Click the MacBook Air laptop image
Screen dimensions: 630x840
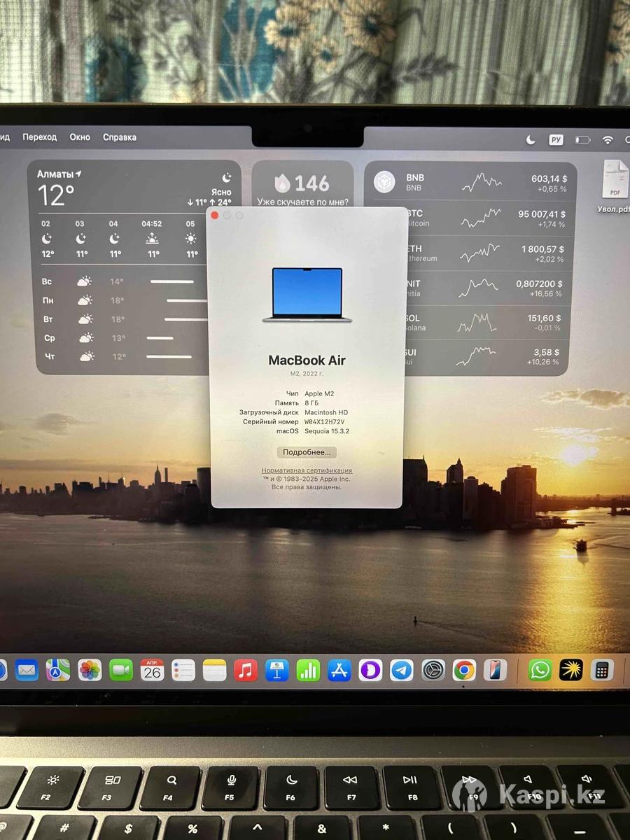(x=307, y=295)
